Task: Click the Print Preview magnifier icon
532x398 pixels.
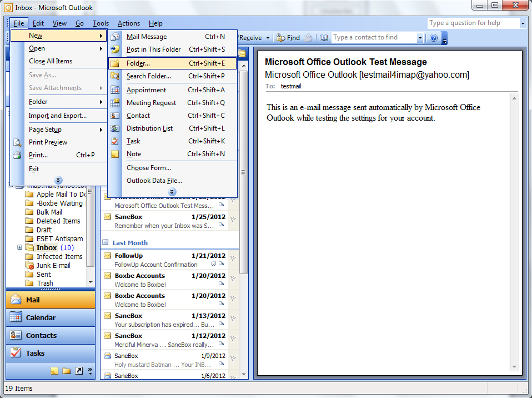Action: [17, 142]
